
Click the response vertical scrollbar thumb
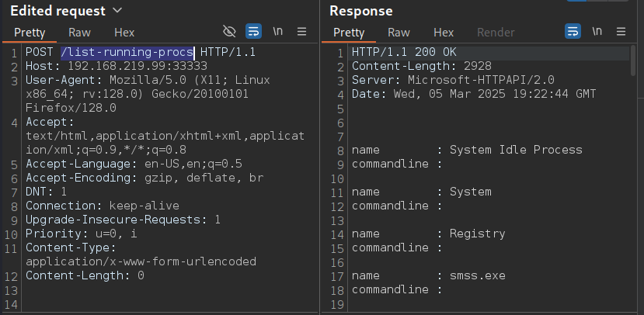pos(633,61)
